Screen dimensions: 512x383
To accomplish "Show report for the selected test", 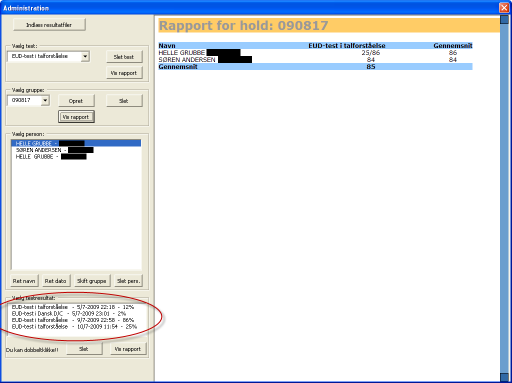I will 124,73.
